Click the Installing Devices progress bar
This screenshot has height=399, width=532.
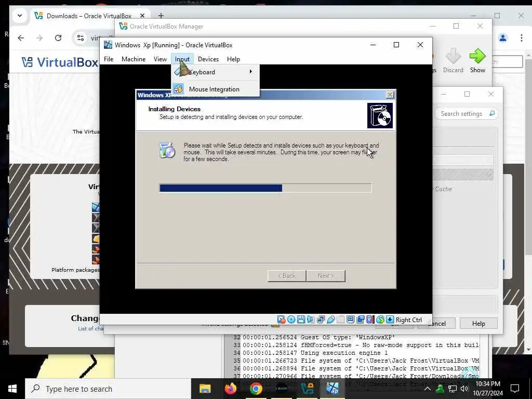coord(265,188)
